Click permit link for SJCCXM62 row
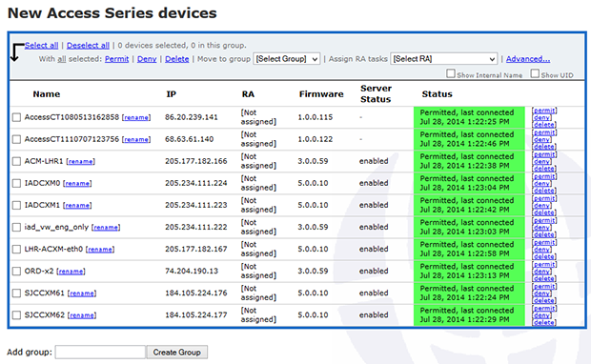The height and width of the screenshot is (364, 591). pos(544,308)
